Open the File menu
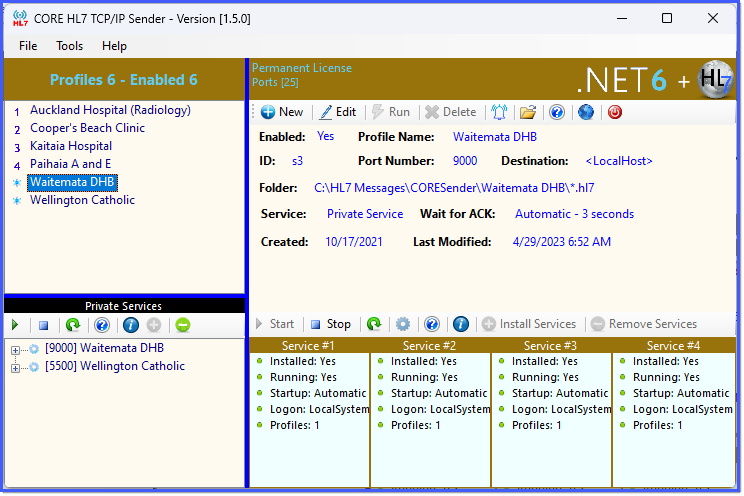The width and height of the screenshot is (744, 496). point(28,46)
